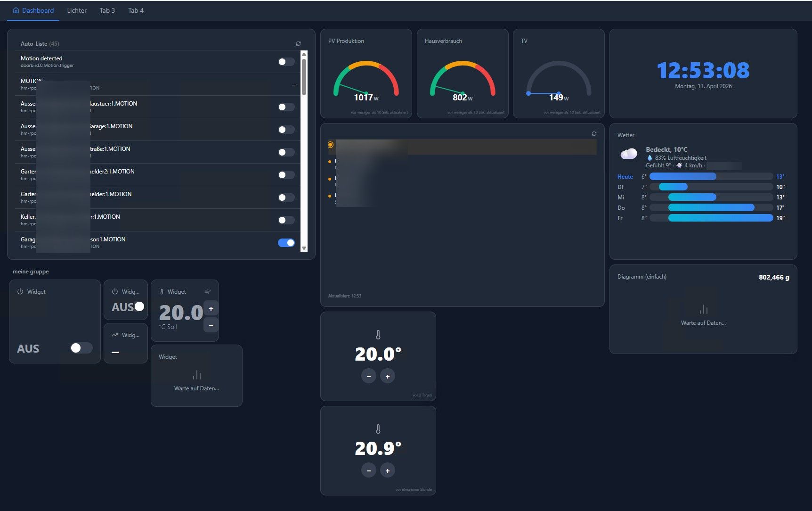Turn off the Garage sensor MOTION switch
This screenshot has height=511, width=812.
coord(286,243)
